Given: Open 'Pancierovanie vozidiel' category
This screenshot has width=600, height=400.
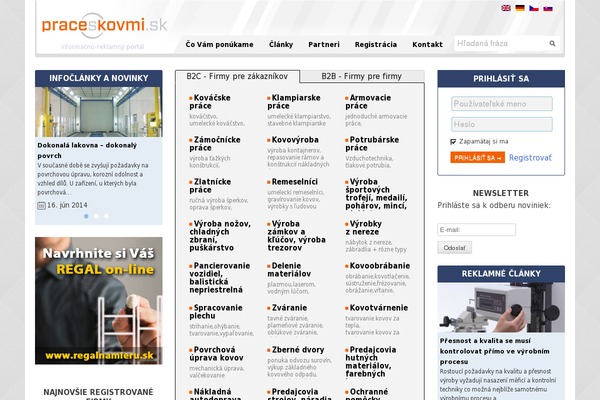Looking at the screenshot, I should 220,278.
